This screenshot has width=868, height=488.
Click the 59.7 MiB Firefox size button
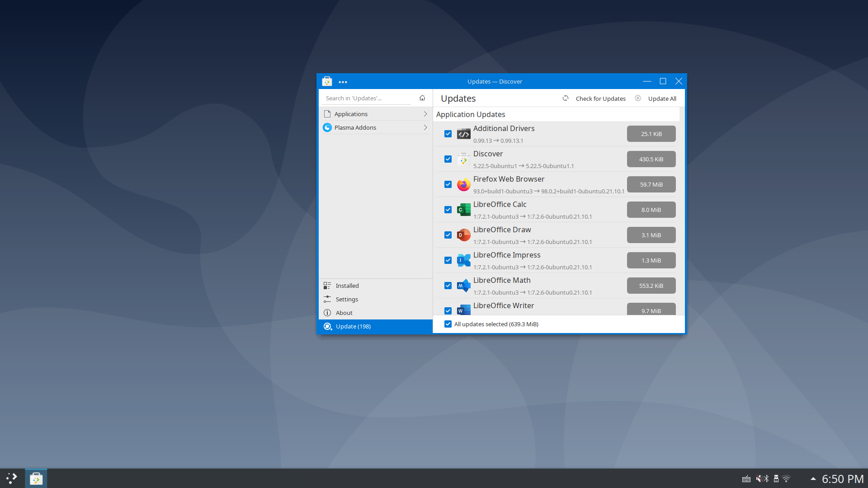coord(651,184)
